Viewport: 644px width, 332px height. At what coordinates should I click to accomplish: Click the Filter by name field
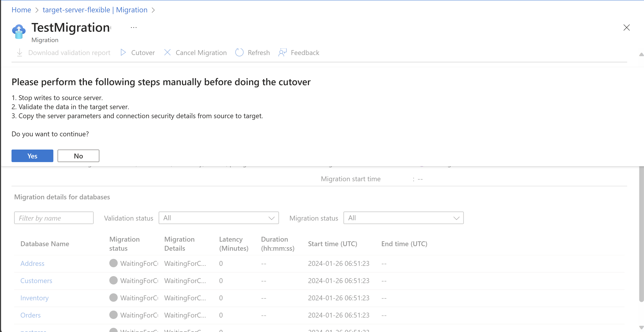[54, 218]
